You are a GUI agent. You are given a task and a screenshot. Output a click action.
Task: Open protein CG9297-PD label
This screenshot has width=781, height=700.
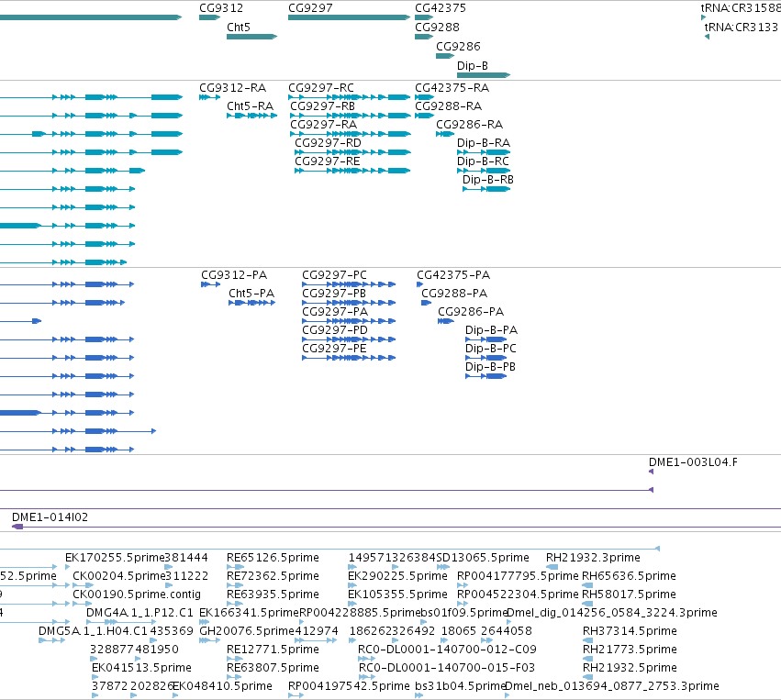[335, 330]
